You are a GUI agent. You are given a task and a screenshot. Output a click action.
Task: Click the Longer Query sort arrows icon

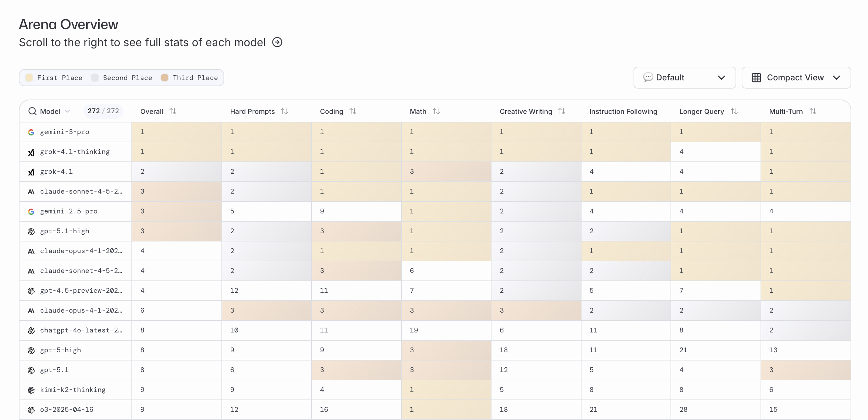734,111
